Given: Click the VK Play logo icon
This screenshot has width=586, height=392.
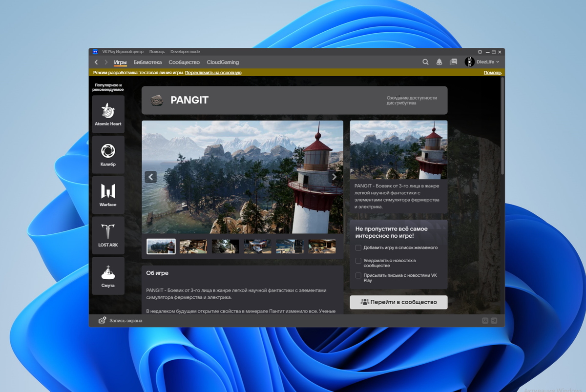Looking at the screenshot, I should tap(95, 52).
